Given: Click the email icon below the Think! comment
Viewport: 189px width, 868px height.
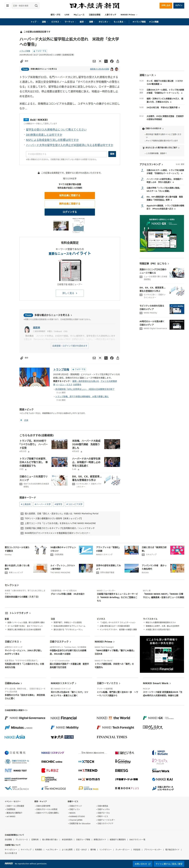Looking at the screenshot, I should [x=94, y=358].
